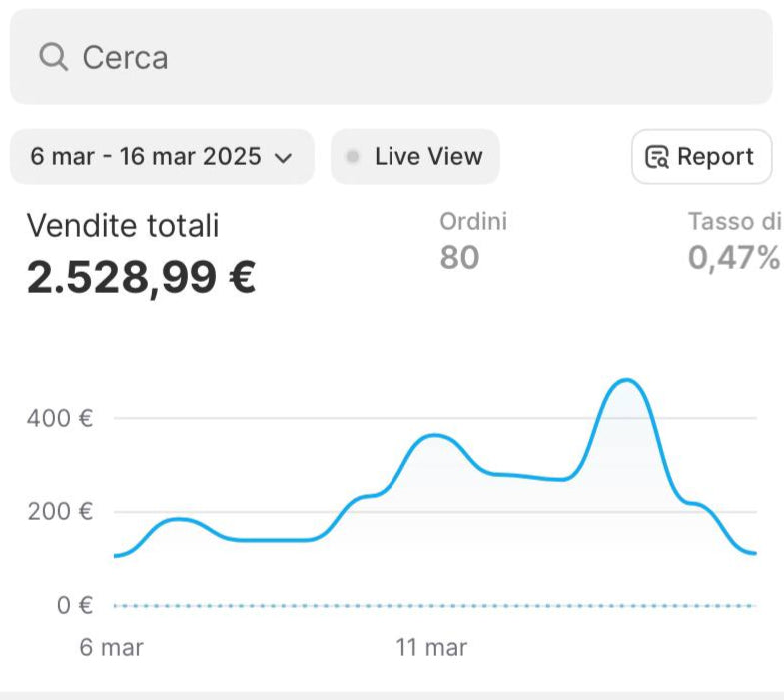Open the Report button

pos(702,157)
